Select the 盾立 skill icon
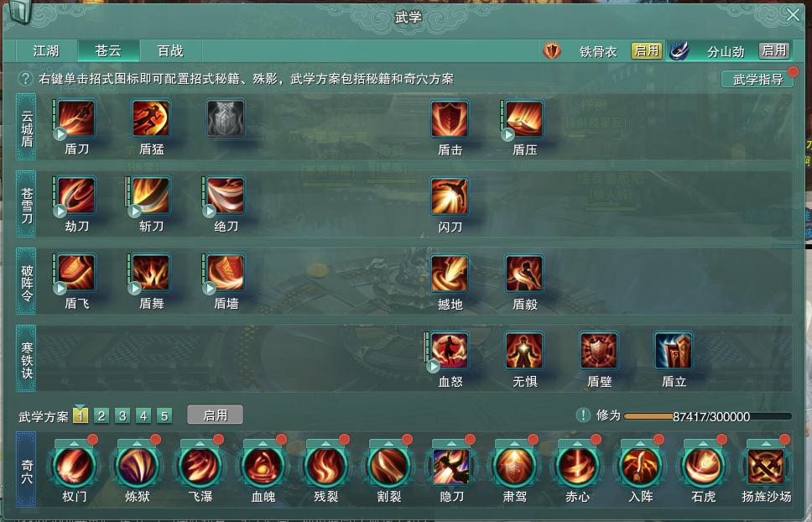812x522 pixels. click(x=674, y=351)
